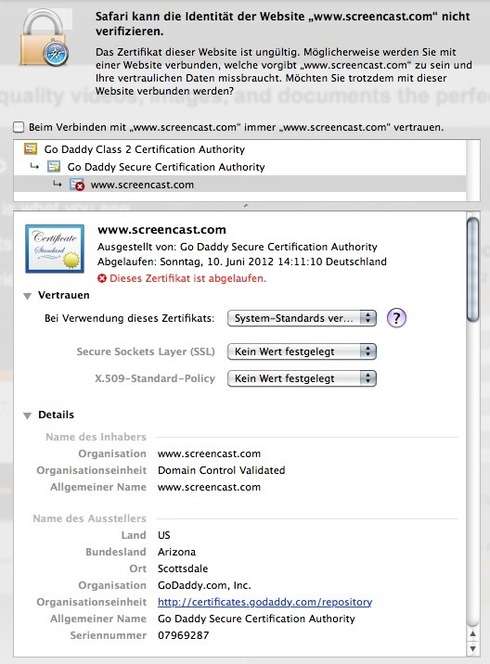
Task: Click the large Certificate Standard thumbnail
Action: click(x=55, y=249)
